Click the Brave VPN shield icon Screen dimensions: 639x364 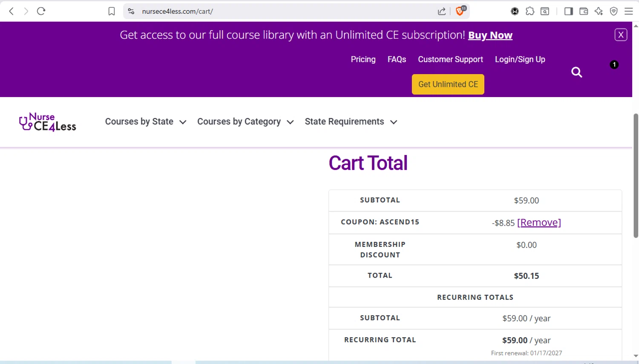[x=613, y=11]
